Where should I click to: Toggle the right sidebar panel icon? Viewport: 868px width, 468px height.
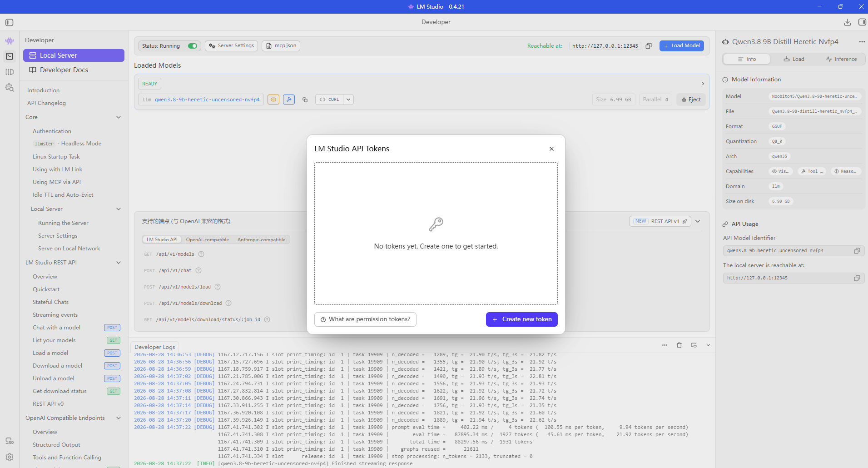click(862, 22)
